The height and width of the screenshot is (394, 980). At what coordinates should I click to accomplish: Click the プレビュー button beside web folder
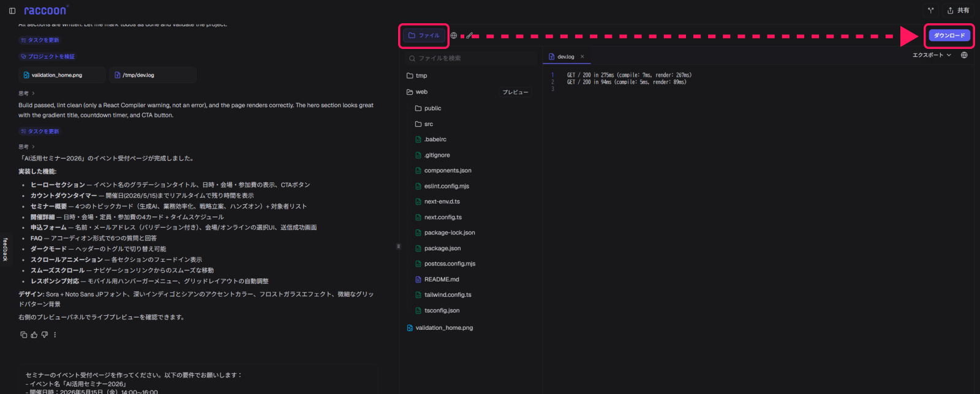[x=515, y=92]
